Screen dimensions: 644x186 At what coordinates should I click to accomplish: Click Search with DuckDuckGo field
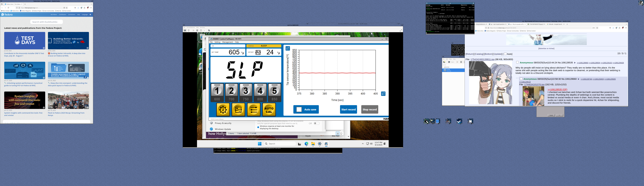click(46, 22)
